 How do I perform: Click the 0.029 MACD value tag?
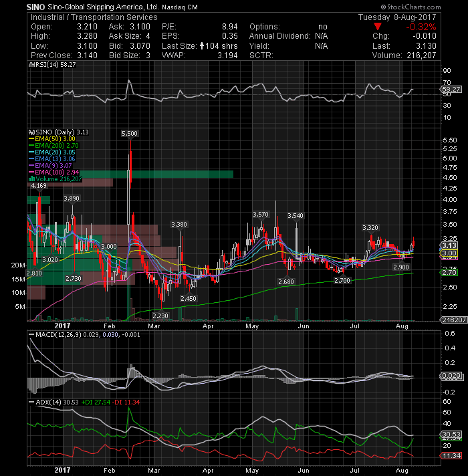[x=451, y=376]
